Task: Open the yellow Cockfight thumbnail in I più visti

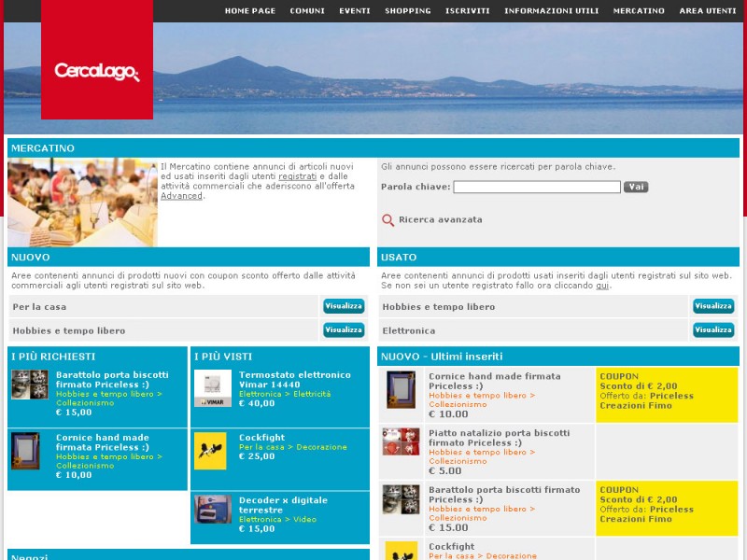Action: tap(210, 451)
